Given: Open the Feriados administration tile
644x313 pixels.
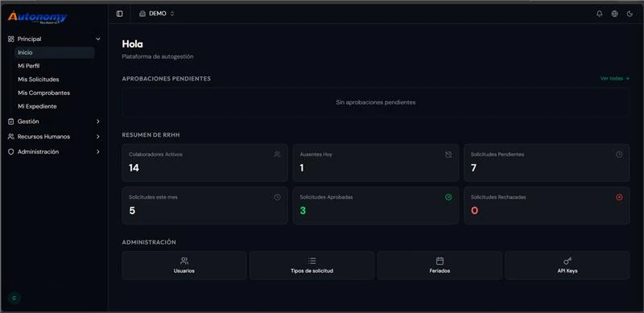Looking at the screenshot, I should tap(440, 266).
